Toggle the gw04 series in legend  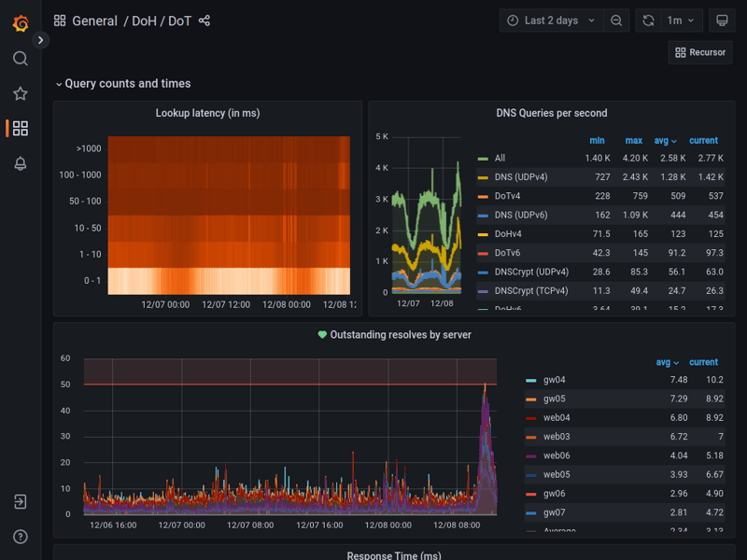[x=554, y=380]
